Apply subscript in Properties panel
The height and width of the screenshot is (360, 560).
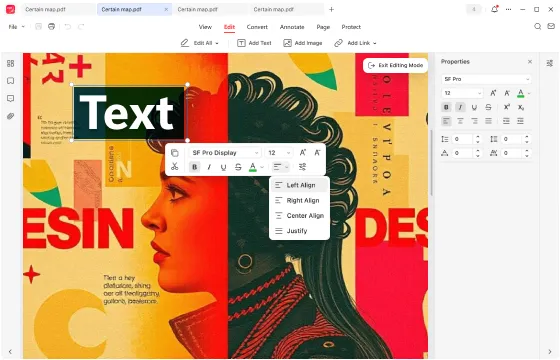521,107
